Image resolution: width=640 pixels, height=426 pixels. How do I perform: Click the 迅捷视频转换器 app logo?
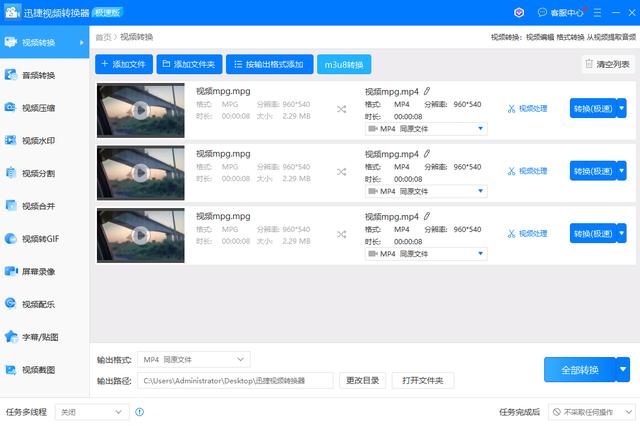point(11,12)
